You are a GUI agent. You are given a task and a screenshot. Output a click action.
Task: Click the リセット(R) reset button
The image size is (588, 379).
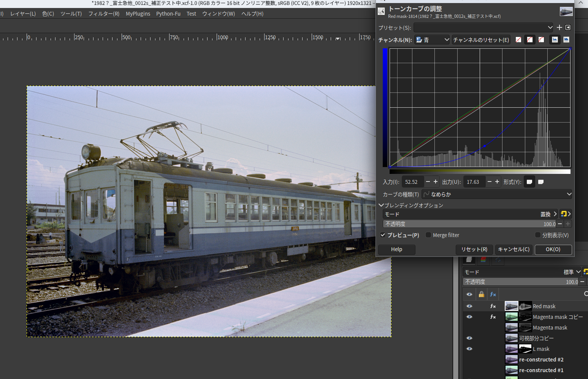[x=474, y=249]
